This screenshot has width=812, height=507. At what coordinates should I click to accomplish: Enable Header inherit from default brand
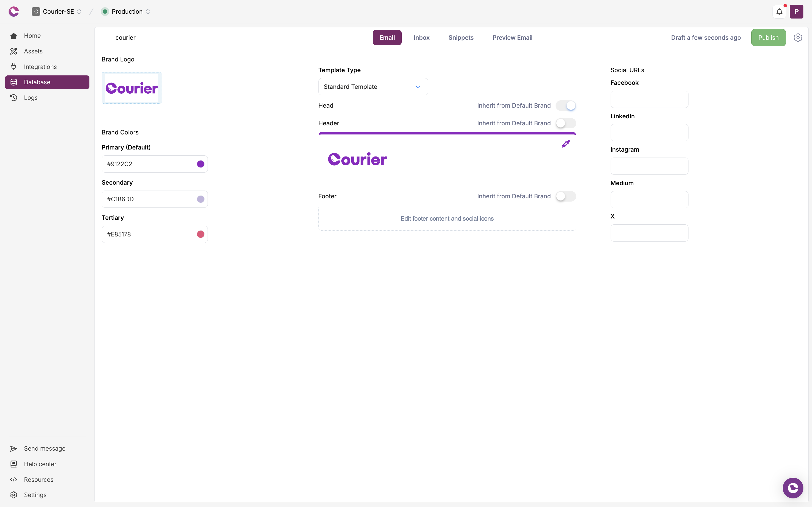pos(566,123)
